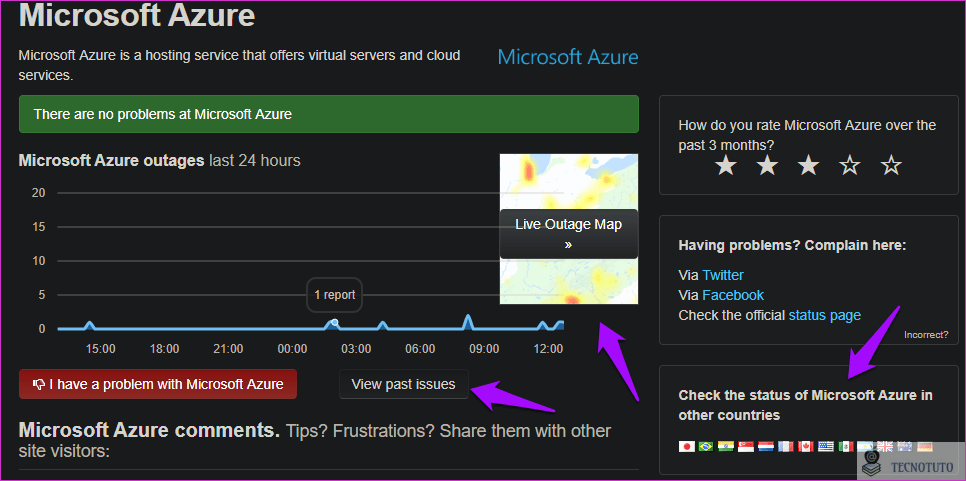Click the 'How do you rate Microsoft Azure' question
The image size is (966, 481).
pyautogui.click(x=807, y=135)
